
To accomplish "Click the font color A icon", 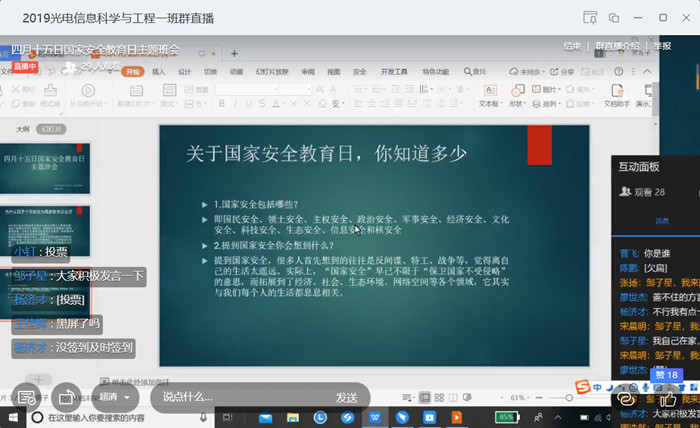I will tap(276, 104).
